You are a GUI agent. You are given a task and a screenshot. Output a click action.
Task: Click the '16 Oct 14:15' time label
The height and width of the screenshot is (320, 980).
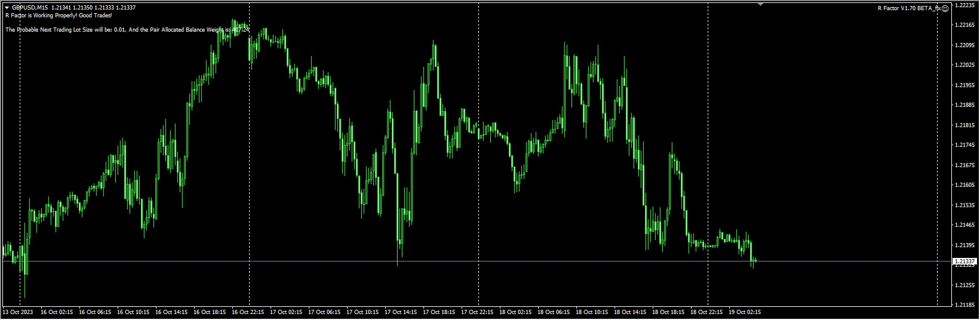173,312
